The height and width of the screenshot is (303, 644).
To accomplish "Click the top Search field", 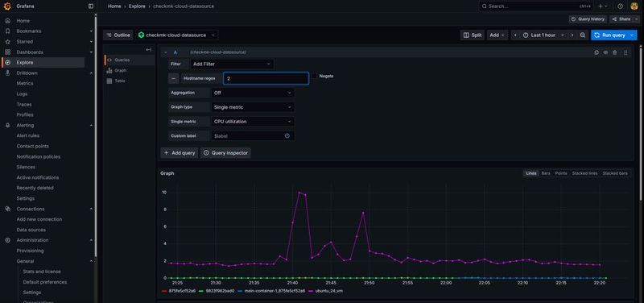I will click(x=536, y=6).
